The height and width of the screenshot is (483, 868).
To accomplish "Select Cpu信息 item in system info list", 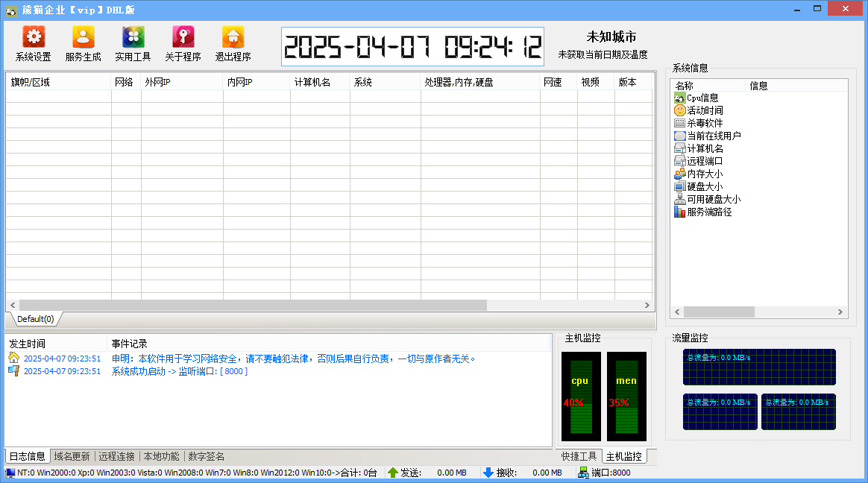I will point(702,98).
